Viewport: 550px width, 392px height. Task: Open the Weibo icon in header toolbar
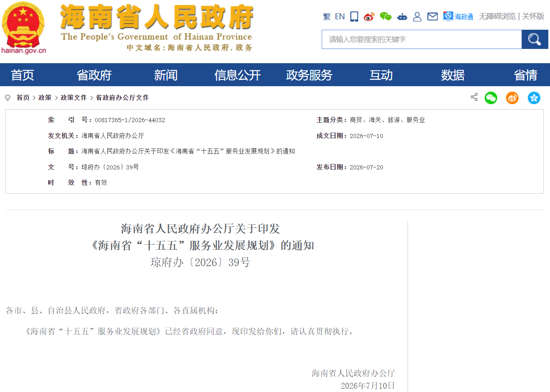click(x=369, y=16)
